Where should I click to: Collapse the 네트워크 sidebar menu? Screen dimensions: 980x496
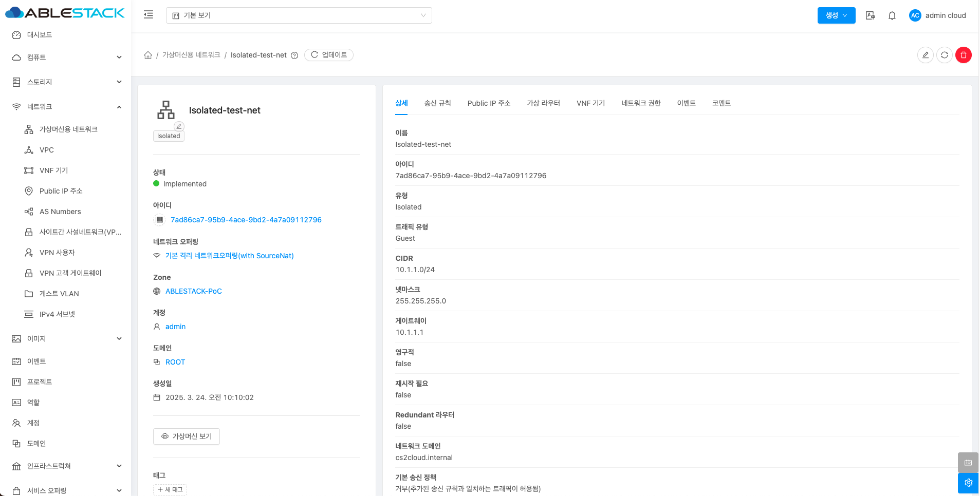click(67, 107)
